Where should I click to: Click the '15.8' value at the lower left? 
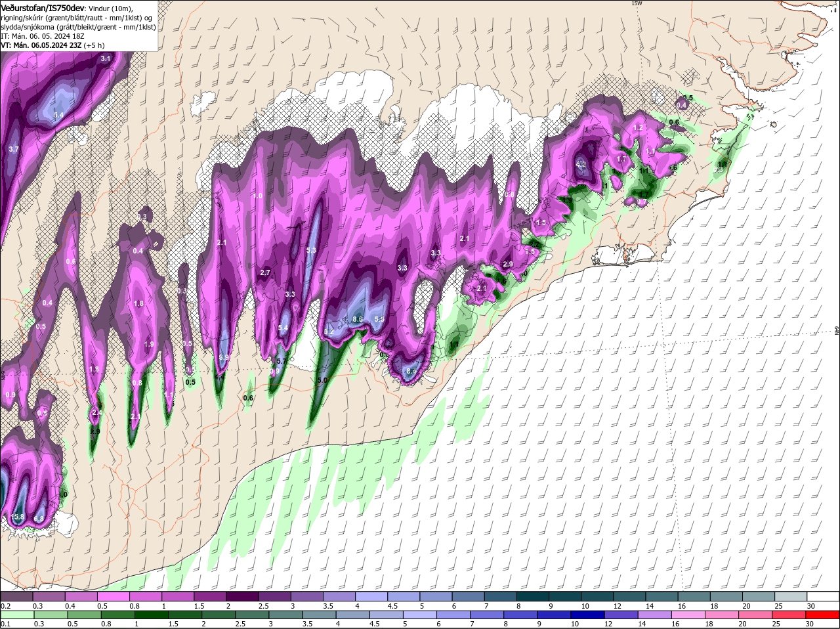[17, 517]
